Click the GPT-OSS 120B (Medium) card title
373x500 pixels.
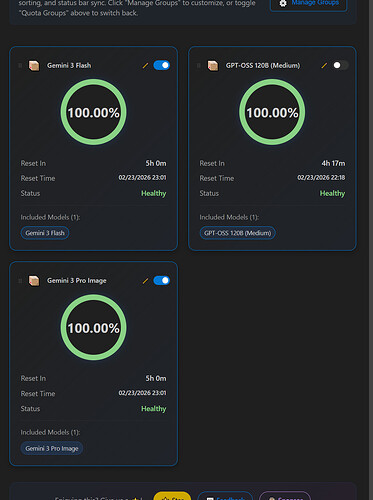click(263, 66)
